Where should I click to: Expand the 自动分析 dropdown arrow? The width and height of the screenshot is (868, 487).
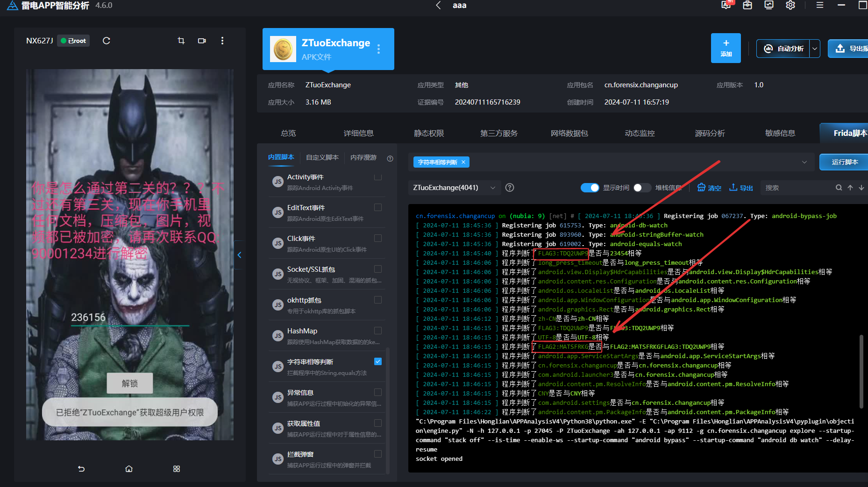click(815, 49)
